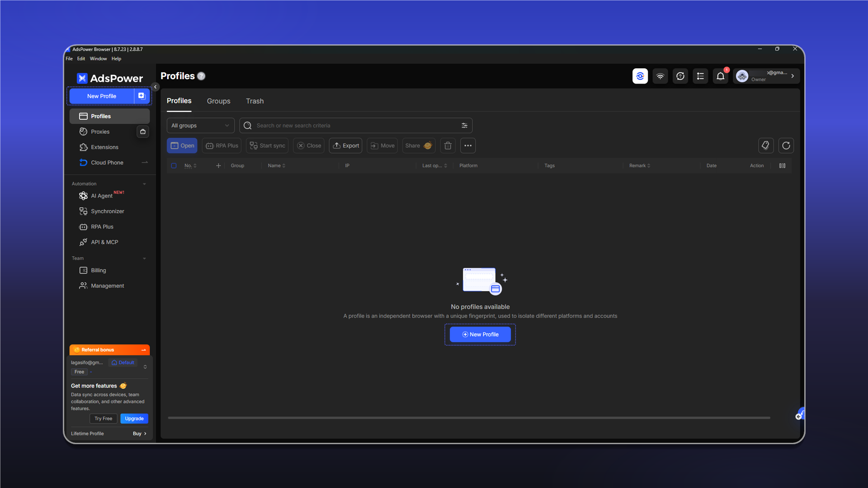The image size is (868, 488).
Task: Expand the account switcher arrows
Action: coord(145,367)
